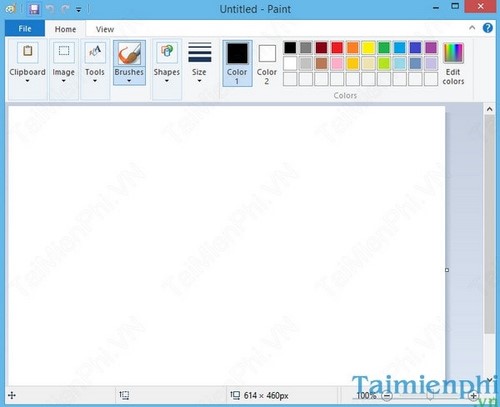The width and height of the screenshot is (500, 407).
Task: Open the Tools group icon
Action: (95, 52)
